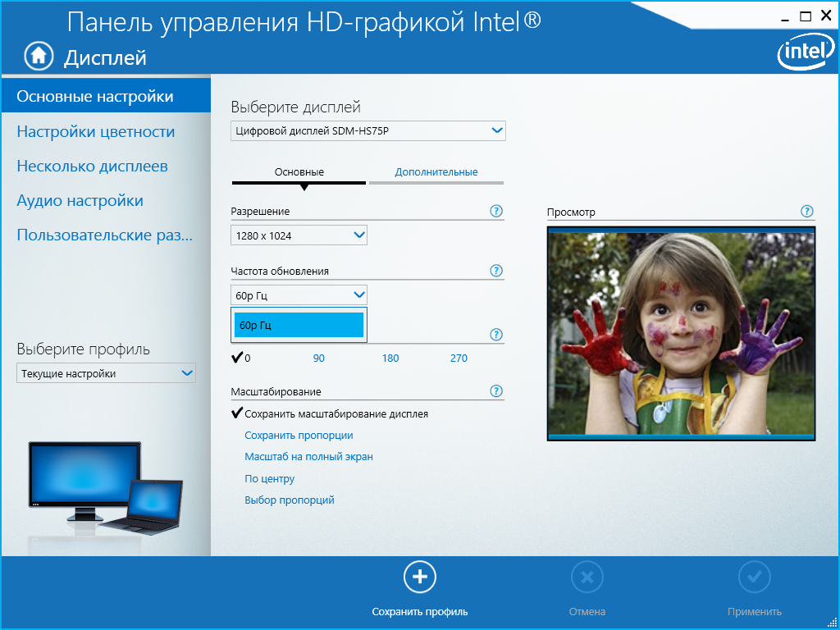Select rotation 180 degrees
Image resolution: width=840 pixels, height=630 pixels.
point(390,358)
